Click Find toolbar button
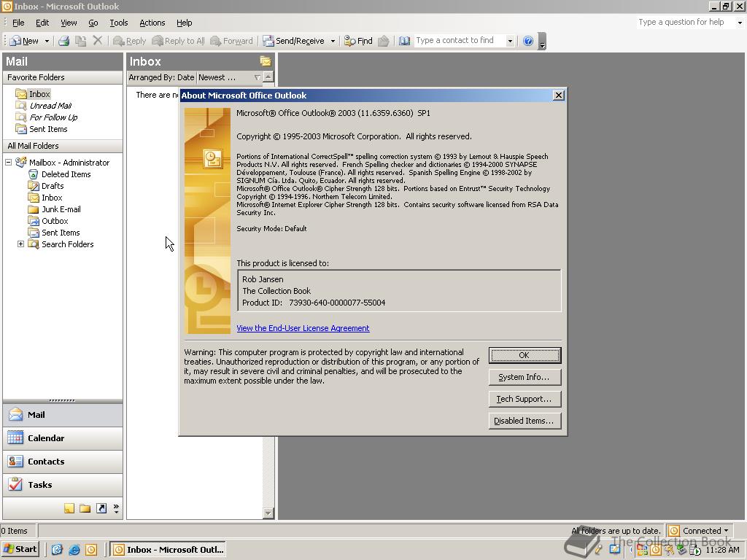 click(x=358, y=41)
